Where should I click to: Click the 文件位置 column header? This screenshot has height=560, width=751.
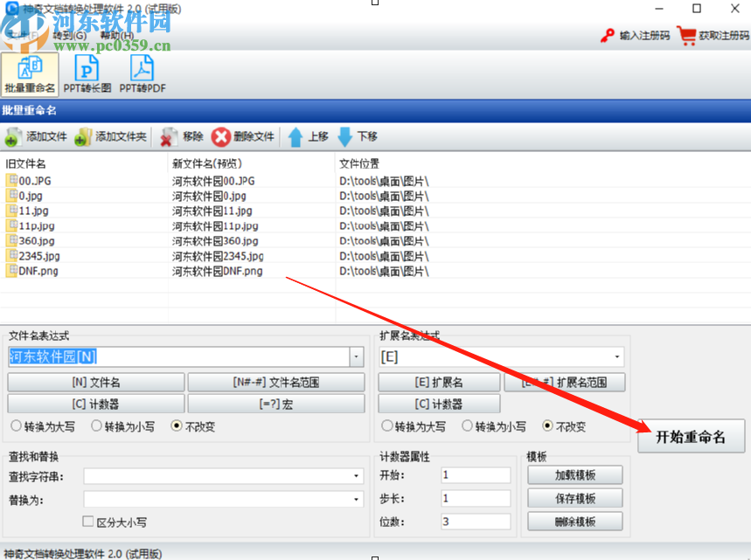pyautogui.click(x=359, y=163)
